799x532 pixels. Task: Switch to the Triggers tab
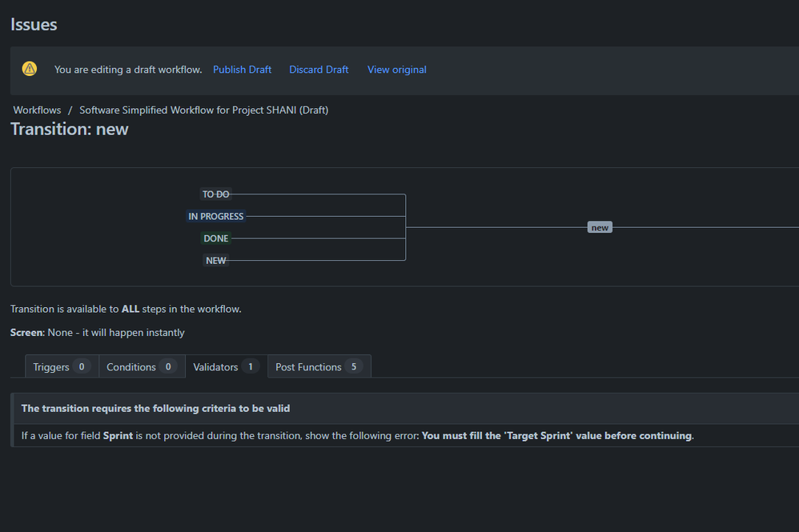pyautogui.click(x=50, y=366)
